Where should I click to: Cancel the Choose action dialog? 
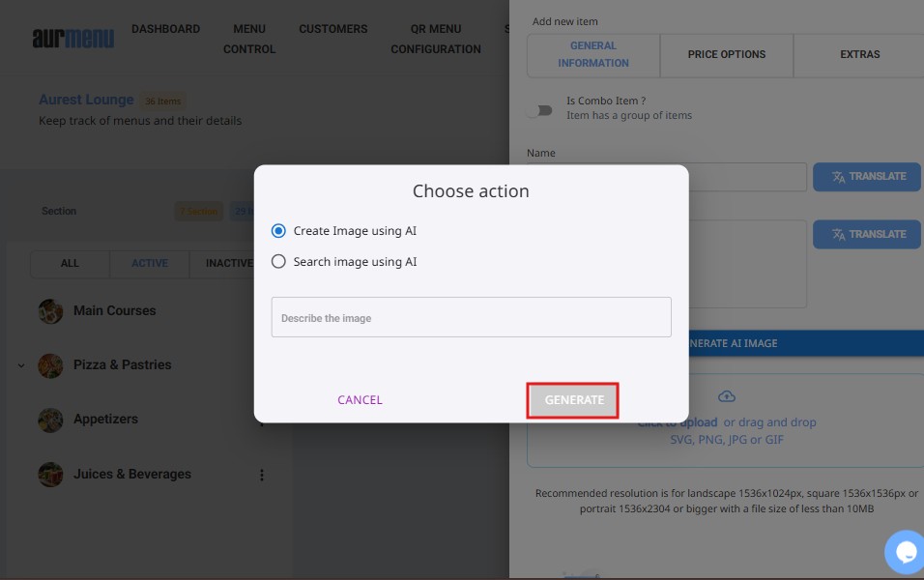click(x=360, y=400)
